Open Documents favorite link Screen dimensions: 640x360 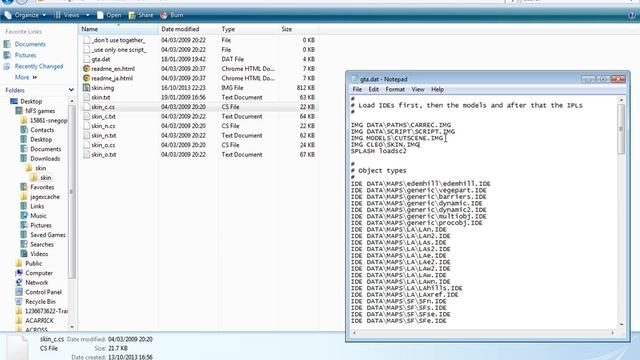click(30, 44)
